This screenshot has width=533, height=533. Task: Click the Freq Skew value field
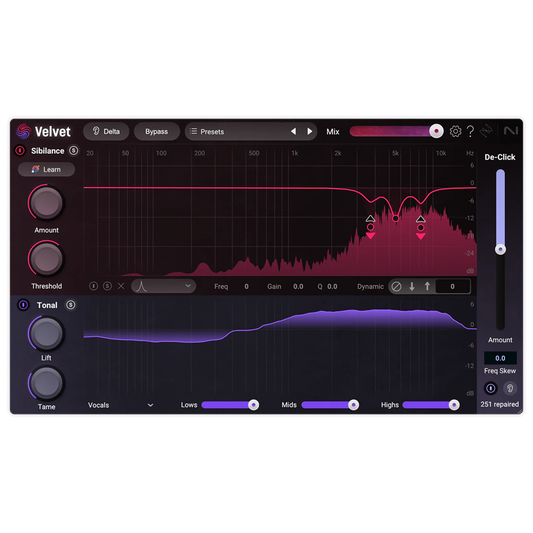tap(500, 358)
